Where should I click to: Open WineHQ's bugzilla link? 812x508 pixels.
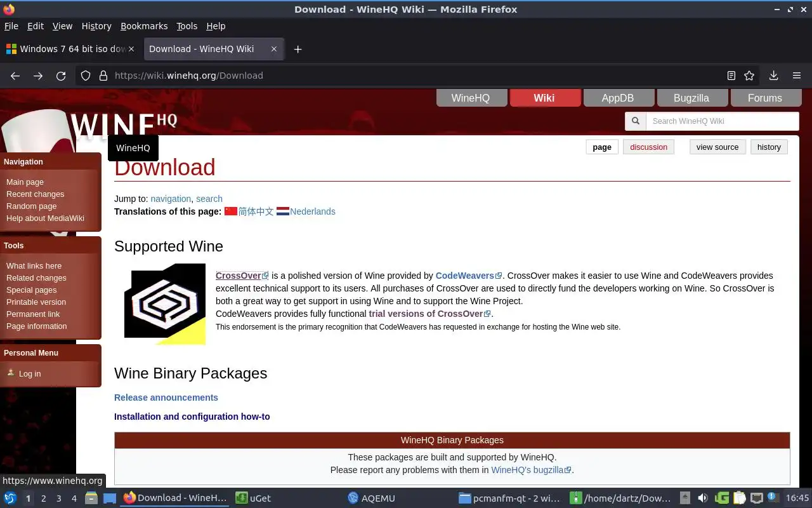coord(532,470)
